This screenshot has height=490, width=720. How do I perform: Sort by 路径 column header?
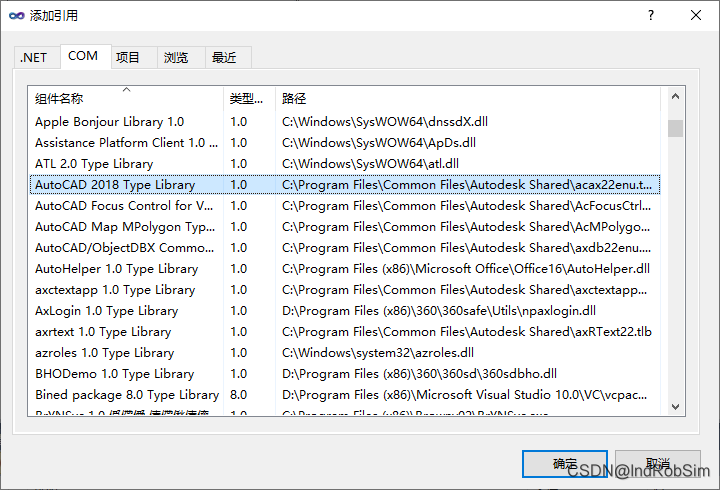coord(468,98)
